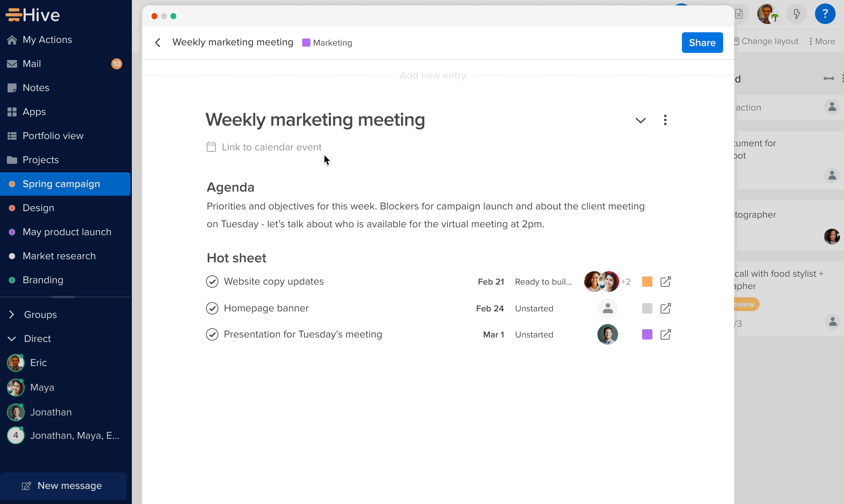Screen dimensions: 844x504
Task: Open the dropdown next to the note title
Action: (x=640, y=120)
